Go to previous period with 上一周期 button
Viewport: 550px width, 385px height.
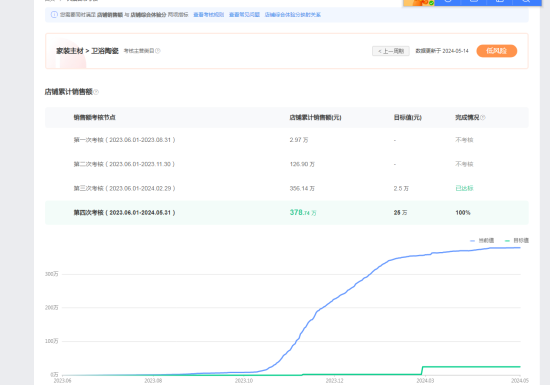pos(391,51)
